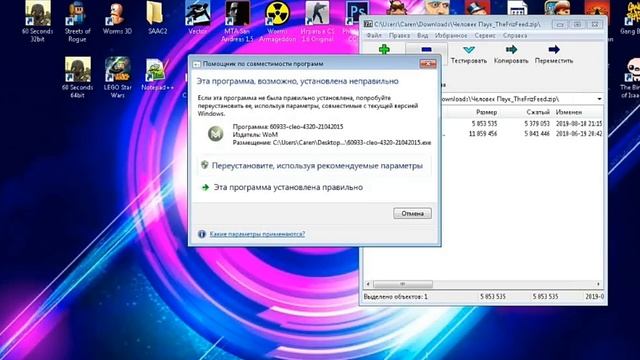
Task: Click the Копировать toolbar button
Action: coord(511,55)
